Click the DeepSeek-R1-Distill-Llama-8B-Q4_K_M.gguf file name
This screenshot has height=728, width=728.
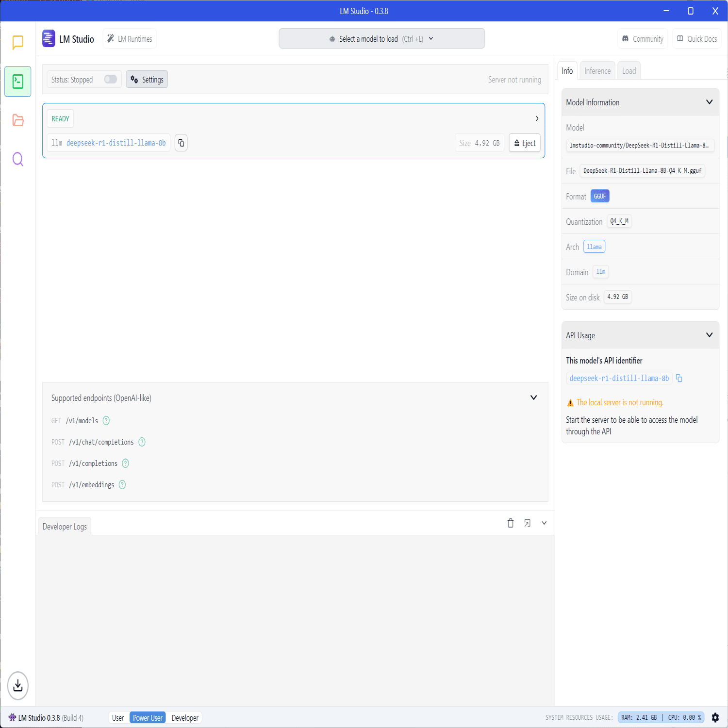pos(642,171)
